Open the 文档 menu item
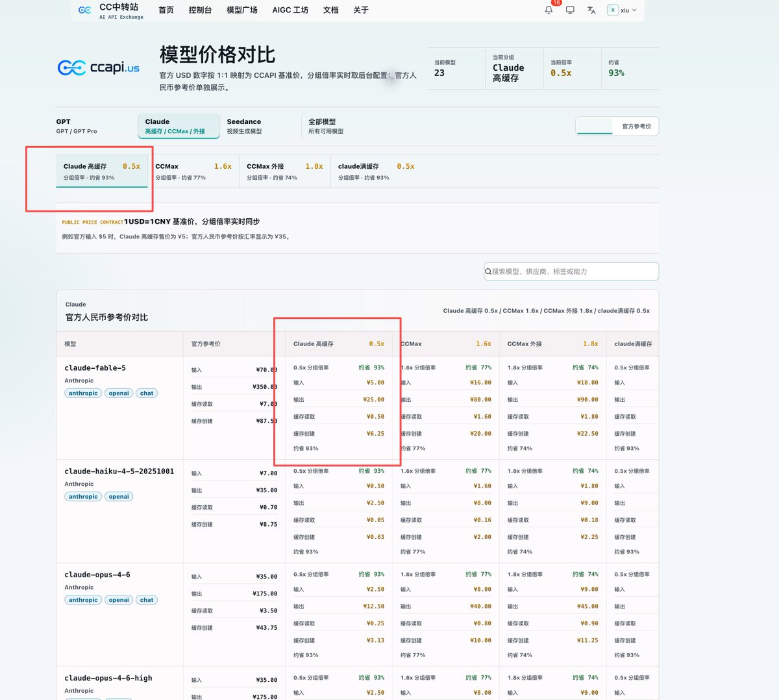The image size is (779, 700). [x=331, y=10]
